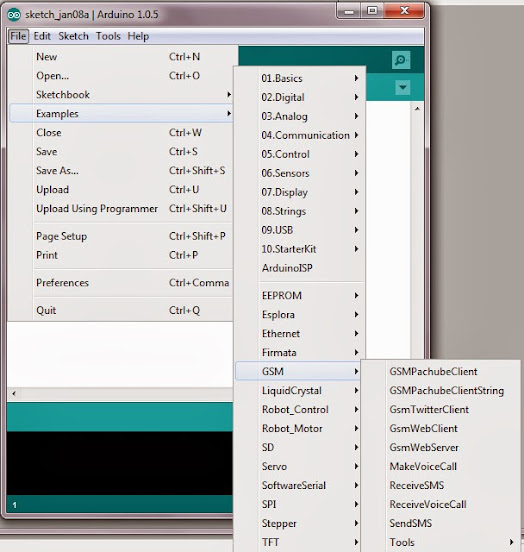
Task: Open Esplora library examples
Action: [x=299, y=315]
